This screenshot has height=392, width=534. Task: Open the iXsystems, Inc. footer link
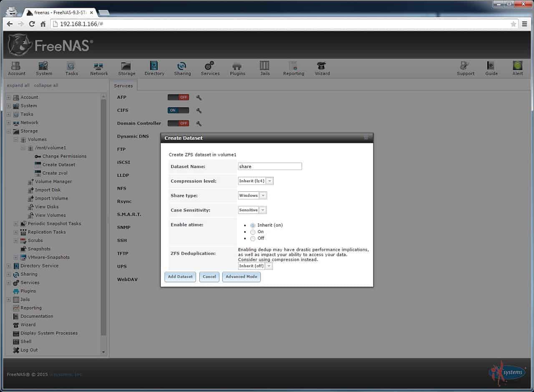click(66, 374)
